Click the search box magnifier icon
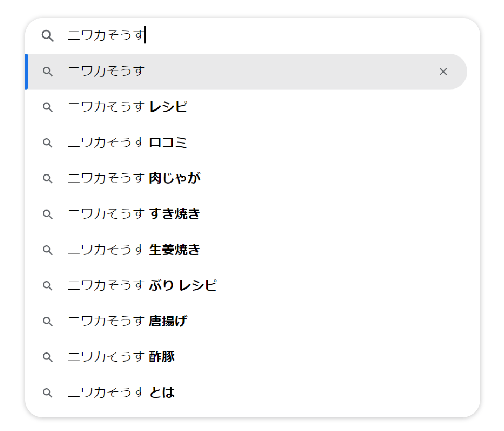Viewport: 504px width, 431px height. (47, 36)
